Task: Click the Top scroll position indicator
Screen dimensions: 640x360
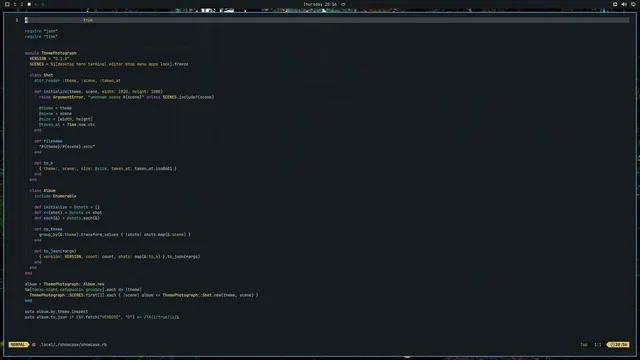Action: pyautogui.click(x=584, y=344)
